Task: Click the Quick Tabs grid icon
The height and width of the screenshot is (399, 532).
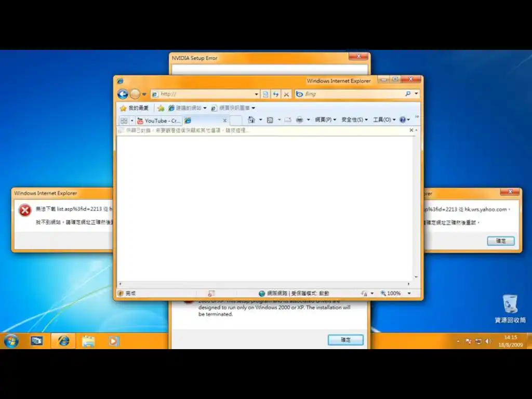Action: point(124,121)
